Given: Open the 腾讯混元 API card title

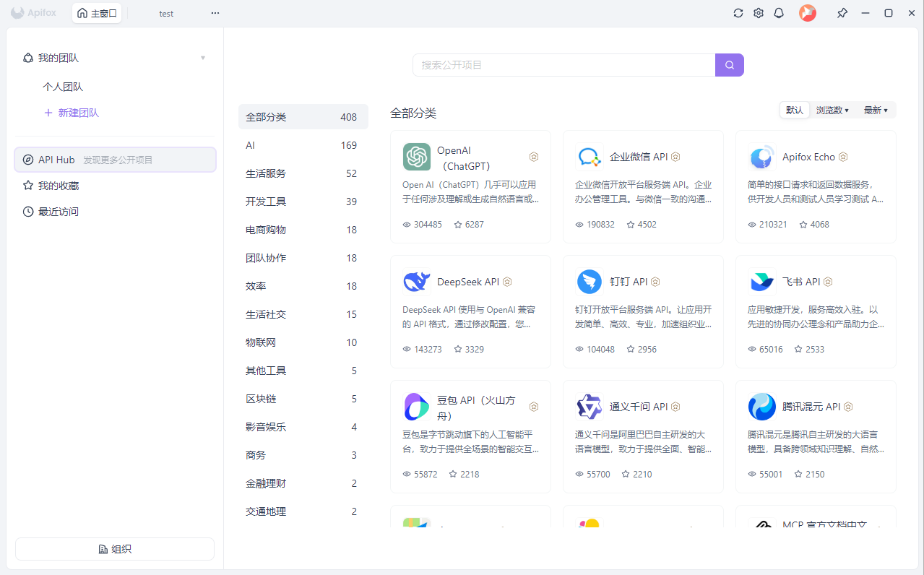Looking at the screenshot, I should pos(811,407).
